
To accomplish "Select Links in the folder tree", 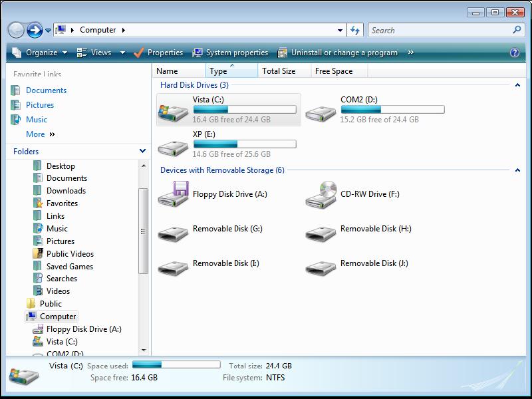I will (55, 215).
